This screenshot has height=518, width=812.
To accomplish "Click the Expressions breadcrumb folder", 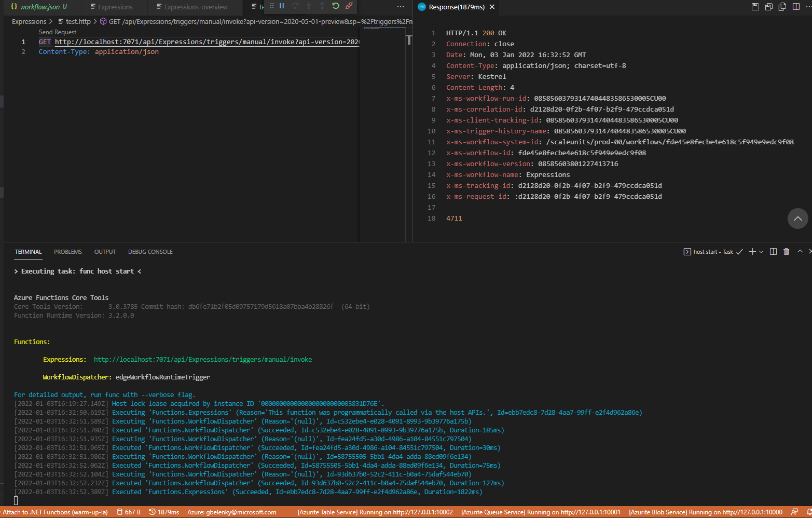I will point(29,22).
